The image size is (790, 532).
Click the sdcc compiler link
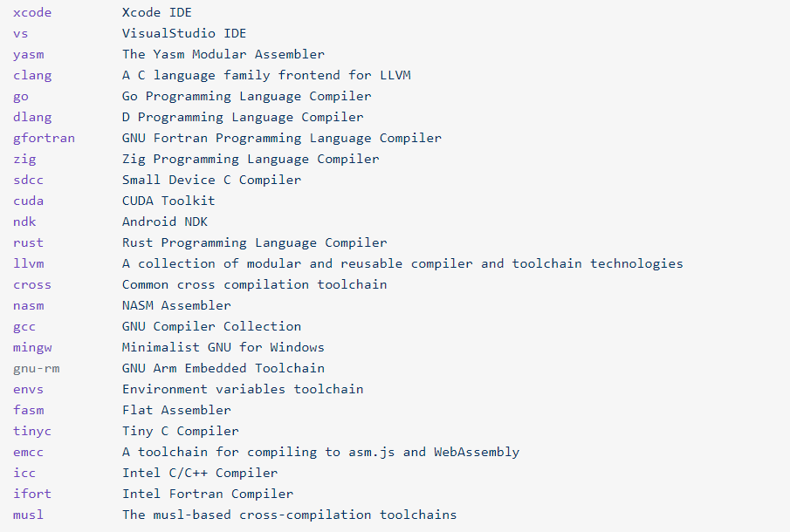(29, 181)
